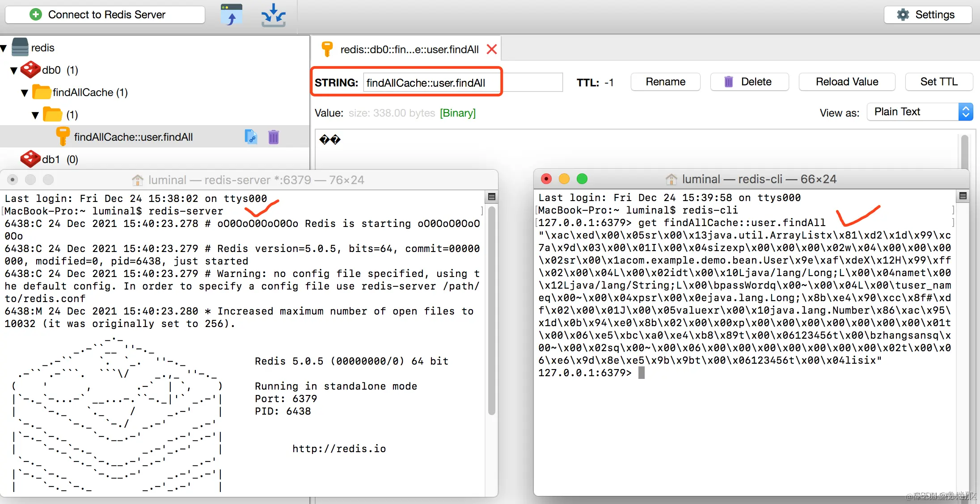Click split pane icon in redis-server terminal
Viewport: 980px width, 504px height.
[491, 197]
